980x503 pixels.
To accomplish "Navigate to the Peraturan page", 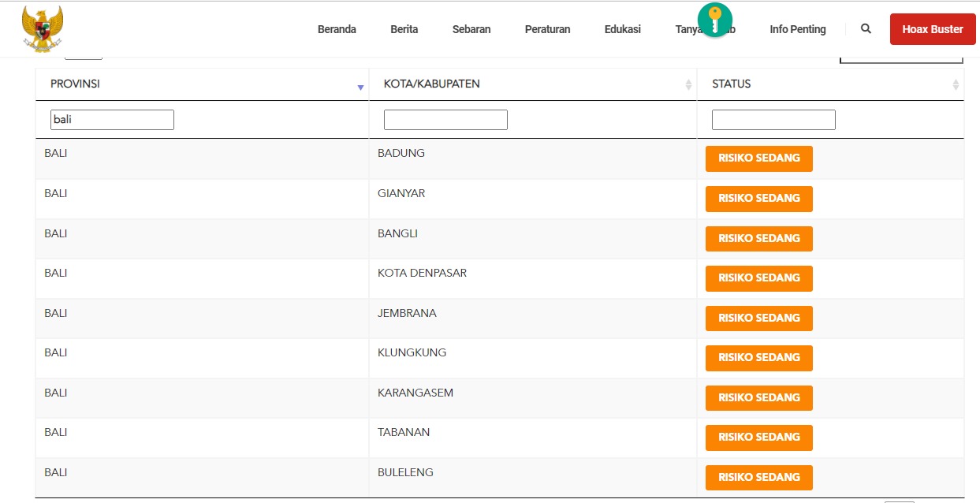I will point(547,29).
